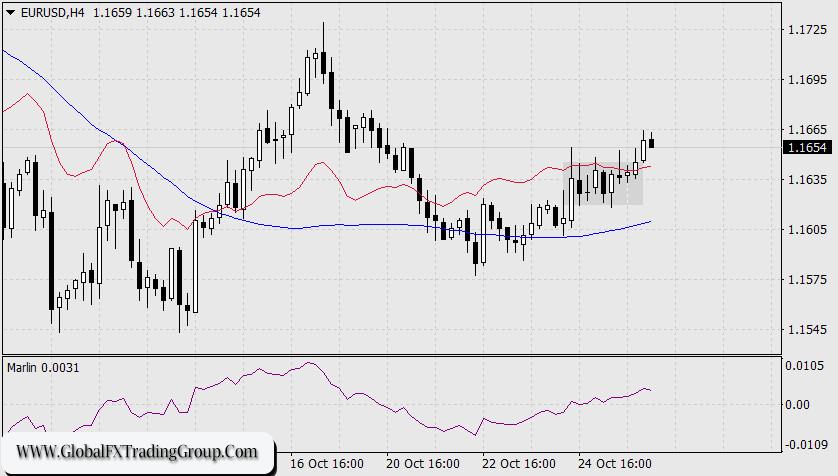Screen dimensions: 838x476
Task: Click the last candlestick on the chart
Action: (x=652, y=143)
